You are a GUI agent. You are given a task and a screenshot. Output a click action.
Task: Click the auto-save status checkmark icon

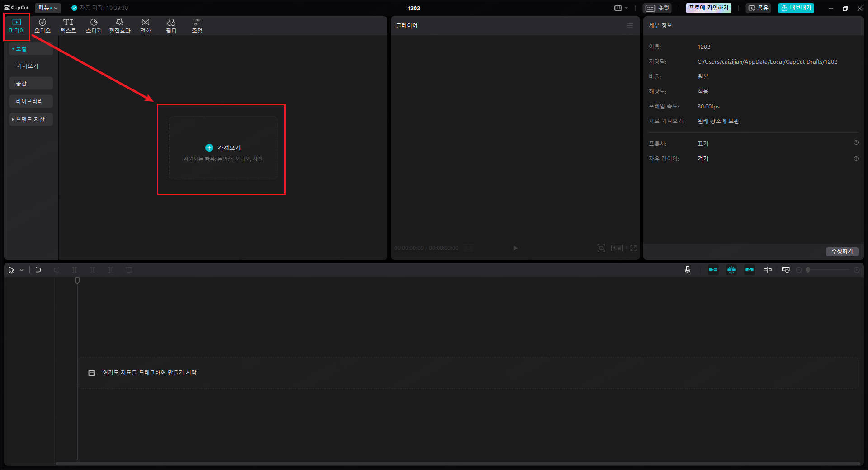pyautogui.click(x=75, y=8)
